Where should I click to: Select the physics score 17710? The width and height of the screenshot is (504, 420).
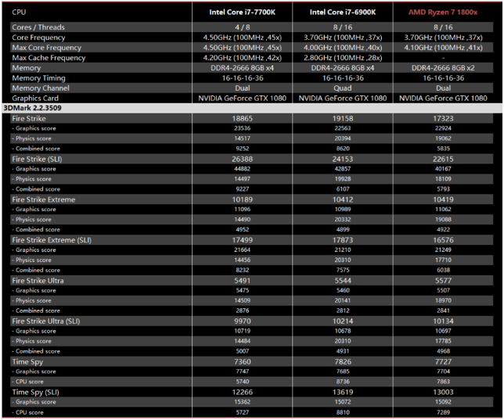[x=443, y=260]
